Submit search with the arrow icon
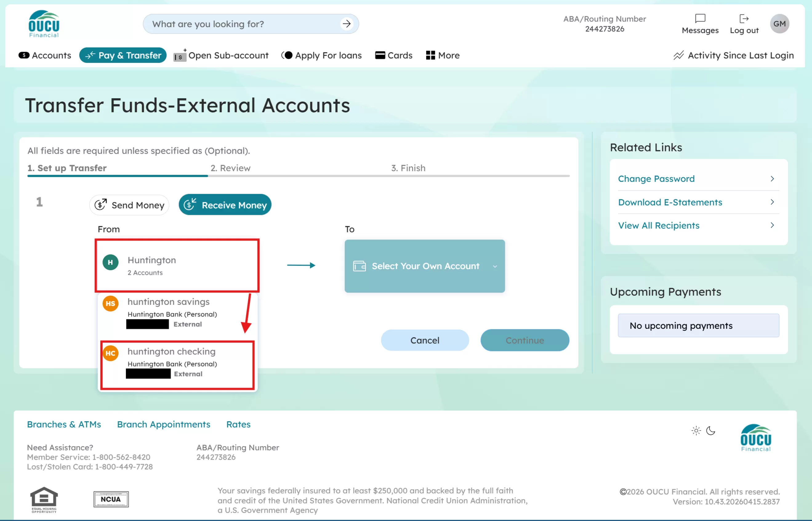 click(x=346, y=24)
